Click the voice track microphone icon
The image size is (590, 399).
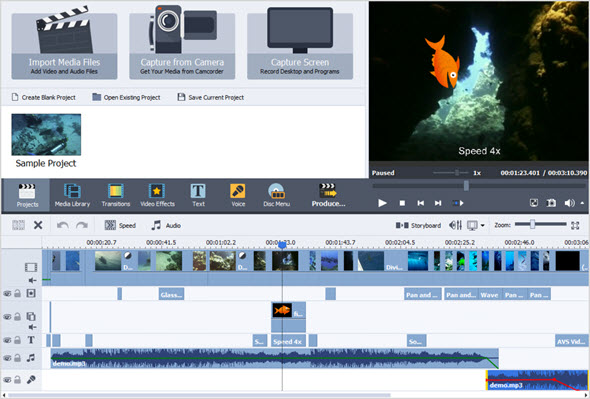coord(31,380)
